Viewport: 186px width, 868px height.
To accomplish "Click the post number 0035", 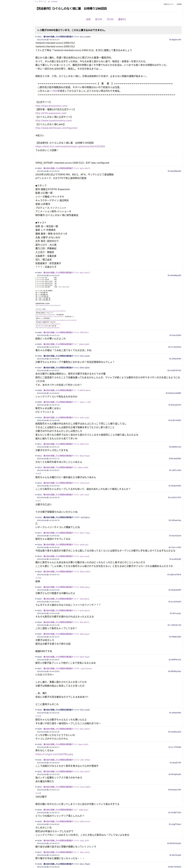I will click(x=40, y=822).
